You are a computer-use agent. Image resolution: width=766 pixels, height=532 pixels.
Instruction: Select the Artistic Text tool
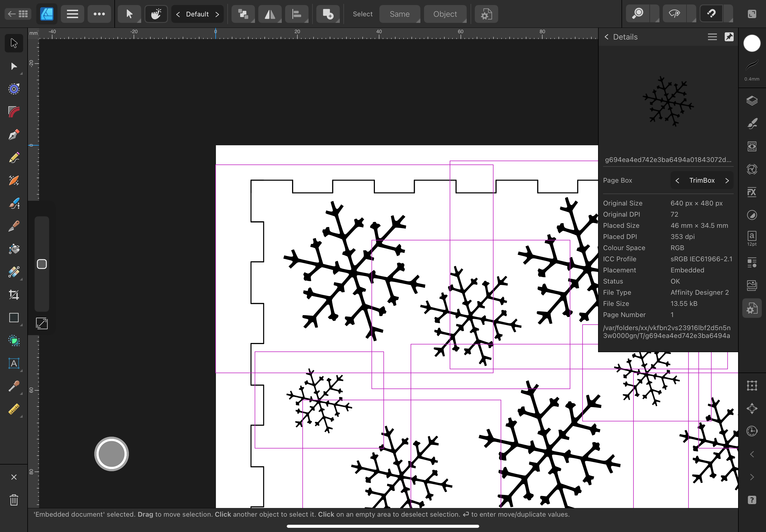point(14,363)
